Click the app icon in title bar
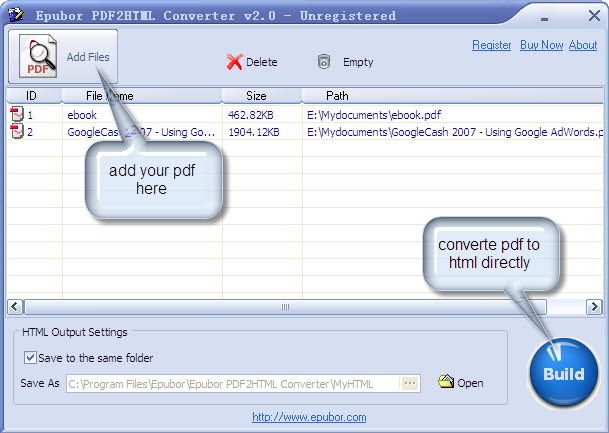The height and width of the screenshot is (433, 609). (16, 15)
